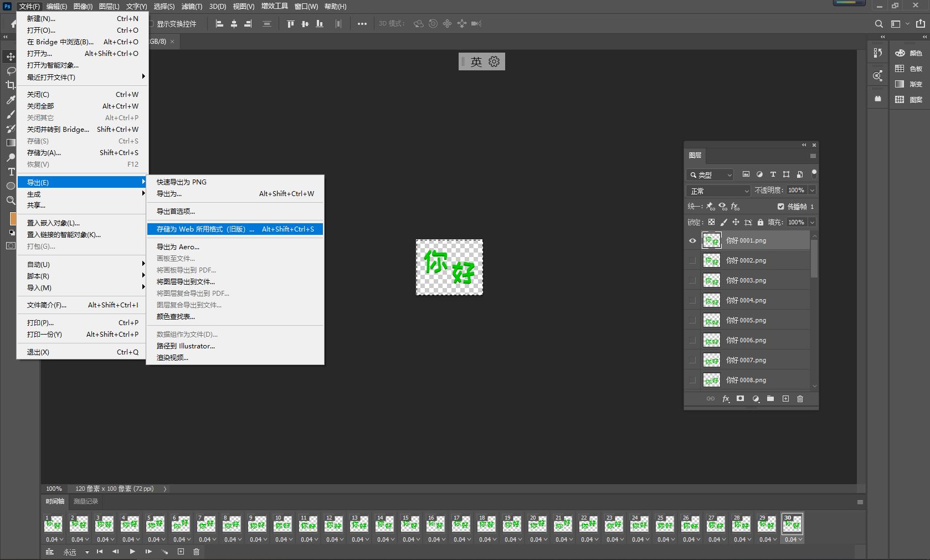Click the lock transparent pixels icon
The width and height of the screenshot is (930, 560).
711,222
